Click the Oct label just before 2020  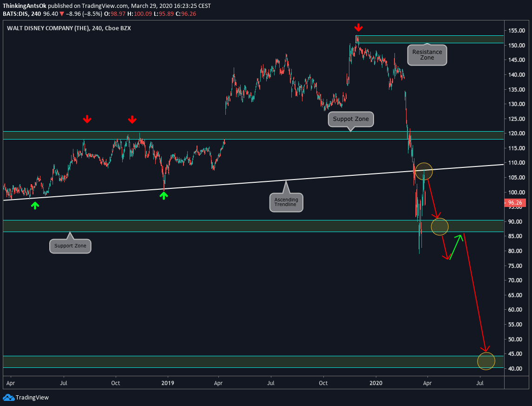[323, 383]
